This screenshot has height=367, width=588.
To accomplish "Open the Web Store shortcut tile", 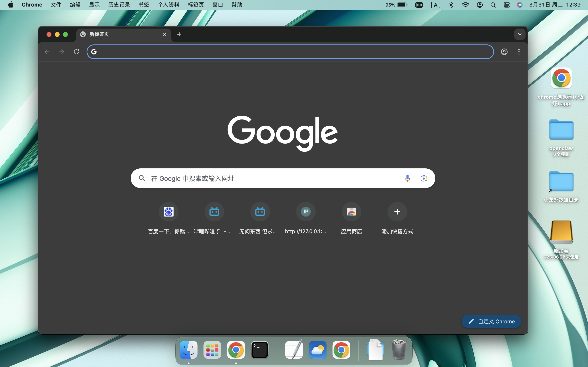I will (351, 212).
